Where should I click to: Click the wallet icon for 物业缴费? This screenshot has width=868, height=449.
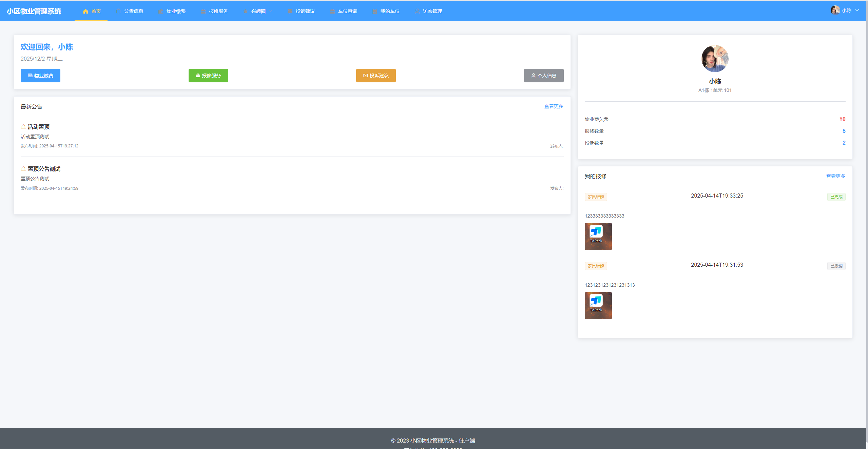(x=161, y=11)
